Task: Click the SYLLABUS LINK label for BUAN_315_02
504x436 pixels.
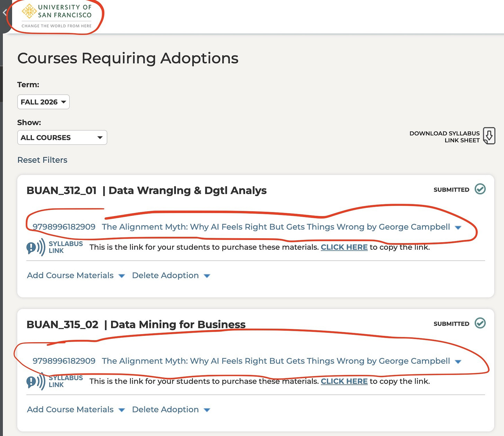Action: click(66, 381)
